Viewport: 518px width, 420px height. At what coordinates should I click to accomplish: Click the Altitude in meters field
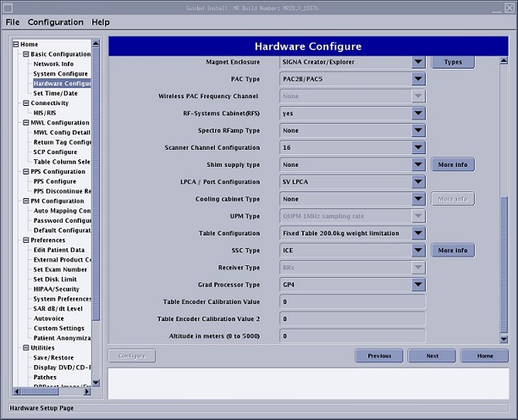[x=352, y=336]
